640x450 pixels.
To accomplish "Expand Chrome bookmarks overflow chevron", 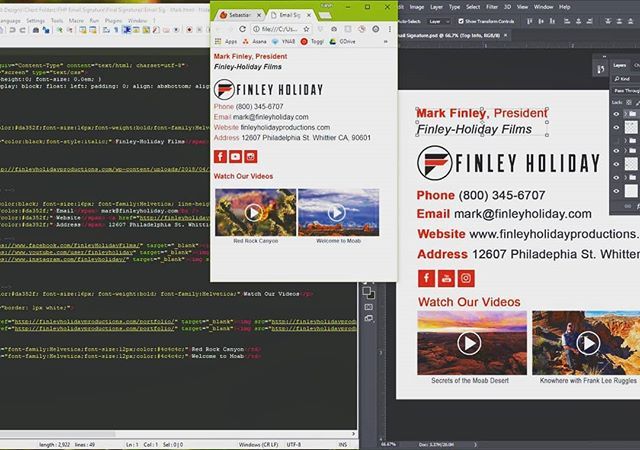I will pyautogui.click(x=385, y=42).
